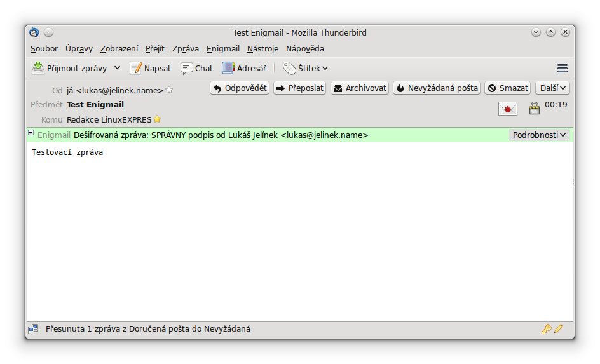Forward the message with Přeposlat
600x364 pixels.
tap(299, 88)
